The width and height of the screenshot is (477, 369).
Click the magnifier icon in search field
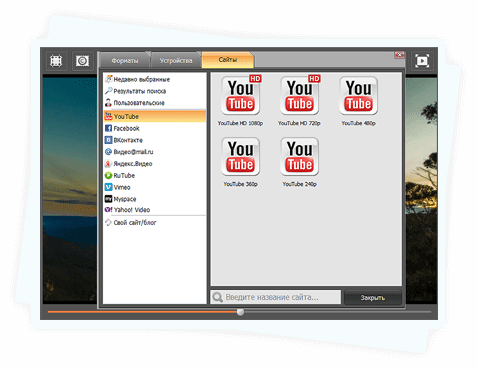(218, 297)
